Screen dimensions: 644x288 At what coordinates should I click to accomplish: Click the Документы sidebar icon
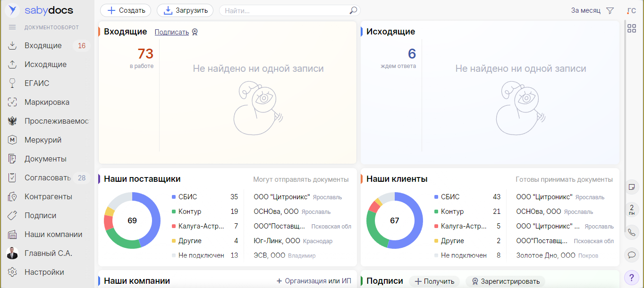click(13, 159)
